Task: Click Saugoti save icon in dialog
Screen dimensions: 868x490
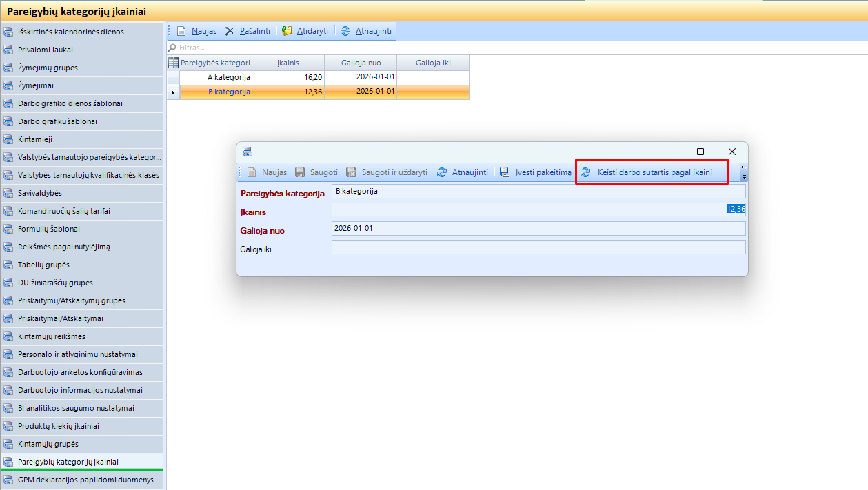Action: (301, 172)
